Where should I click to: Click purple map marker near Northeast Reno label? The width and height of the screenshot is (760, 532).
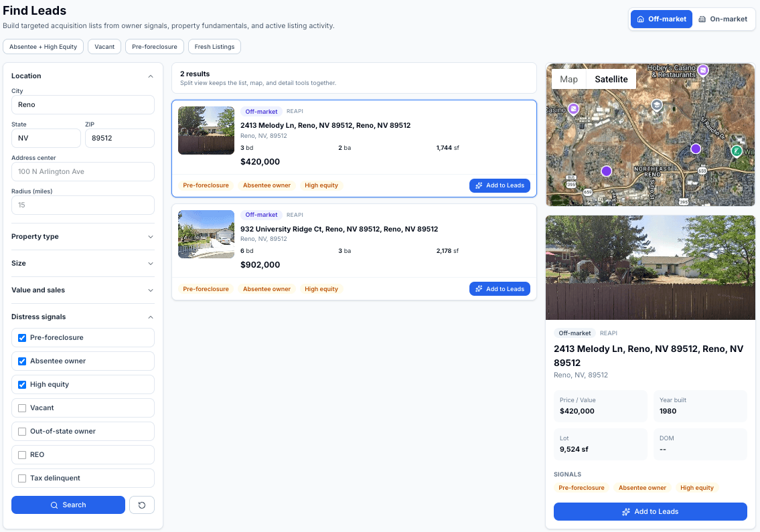click(x=607, y=171)
